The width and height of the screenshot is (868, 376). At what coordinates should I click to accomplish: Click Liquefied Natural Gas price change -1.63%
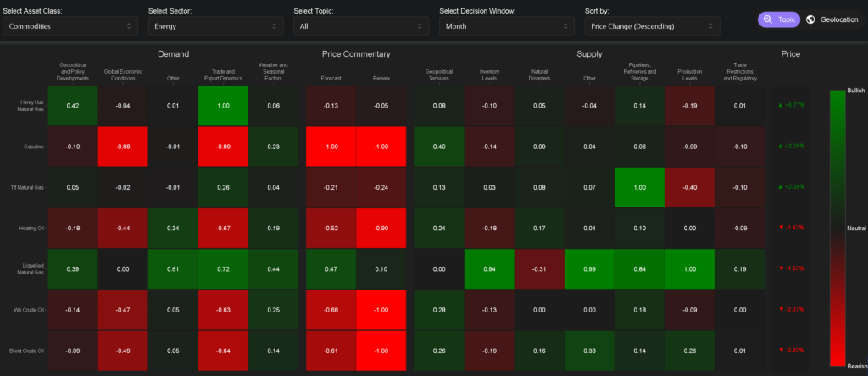[791, 268]
